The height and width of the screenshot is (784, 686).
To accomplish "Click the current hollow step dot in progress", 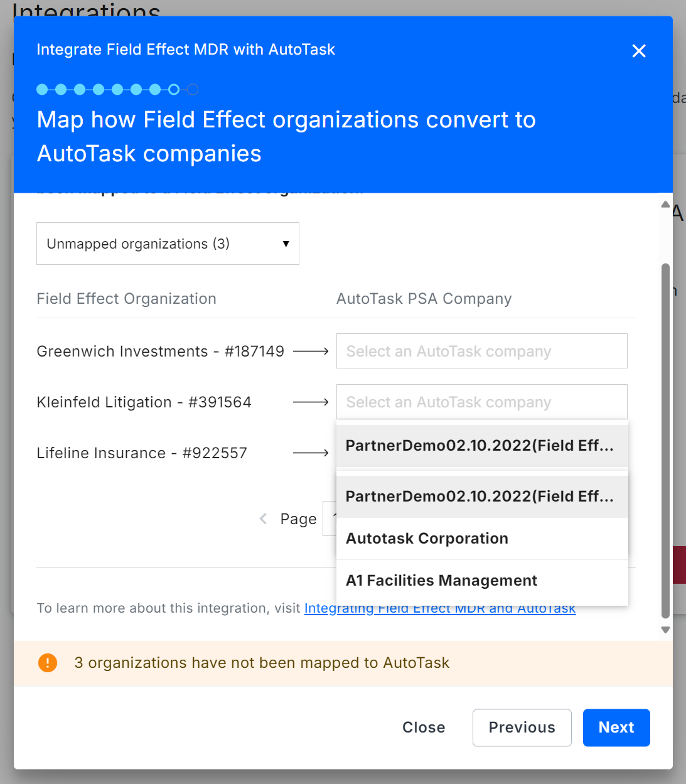I will [174, 89].
